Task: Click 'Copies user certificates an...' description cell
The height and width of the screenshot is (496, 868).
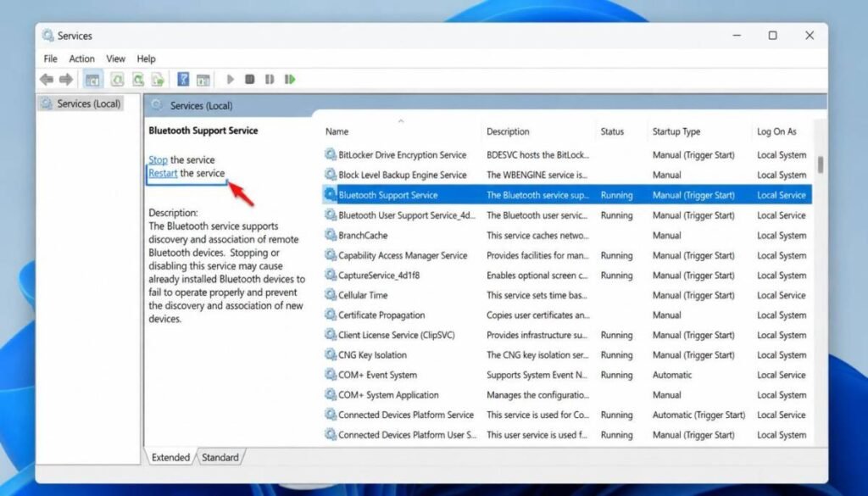Action: coord(537,315)
